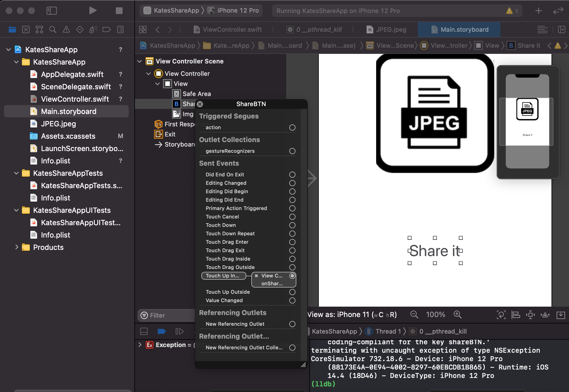Collapse the KatesShareAppTests group
This screenshot has height=392, width=569.
(17, 173)
